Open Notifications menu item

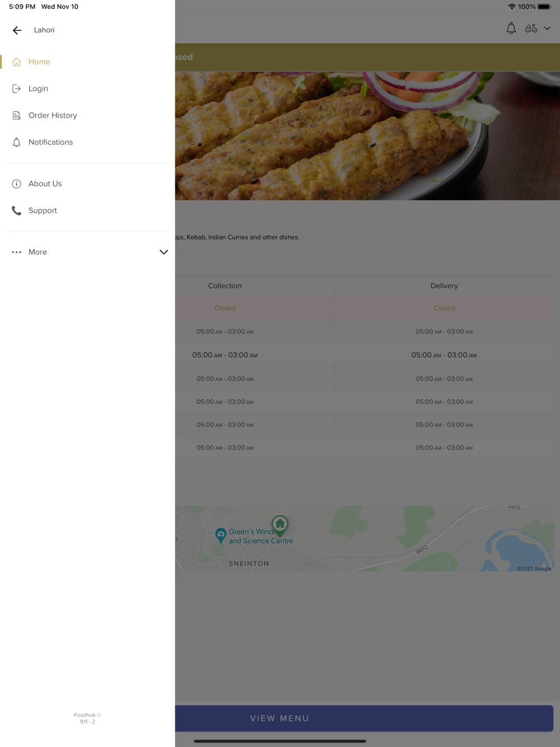(87, 142)
